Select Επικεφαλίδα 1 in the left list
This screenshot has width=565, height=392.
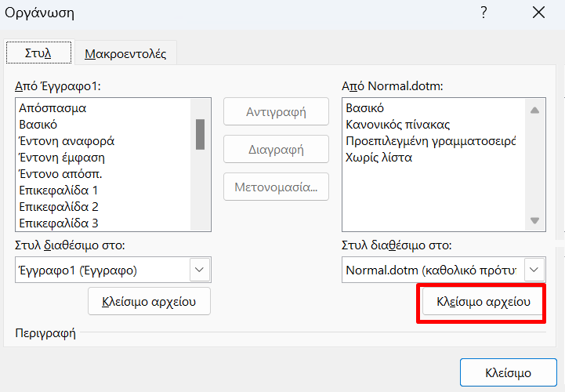tap(58, 190)
